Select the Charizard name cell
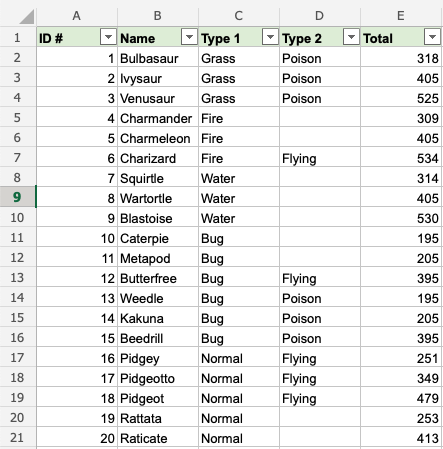 pyautogui.click(x=158, y=158)
